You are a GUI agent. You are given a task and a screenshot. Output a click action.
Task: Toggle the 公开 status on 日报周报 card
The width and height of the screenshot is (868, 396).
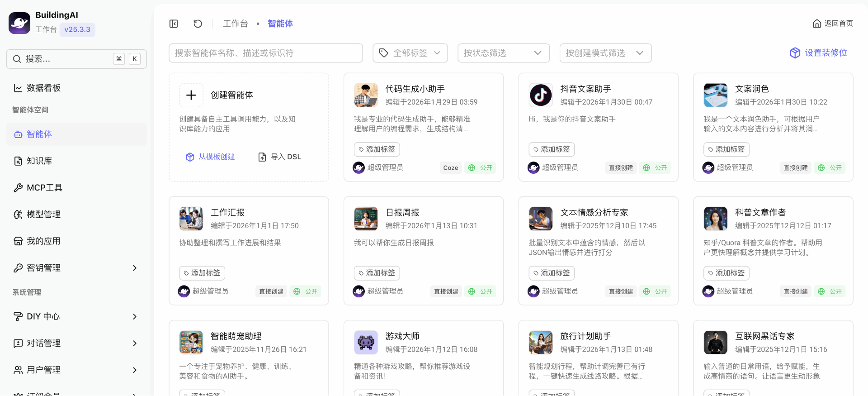click(480, 291)
